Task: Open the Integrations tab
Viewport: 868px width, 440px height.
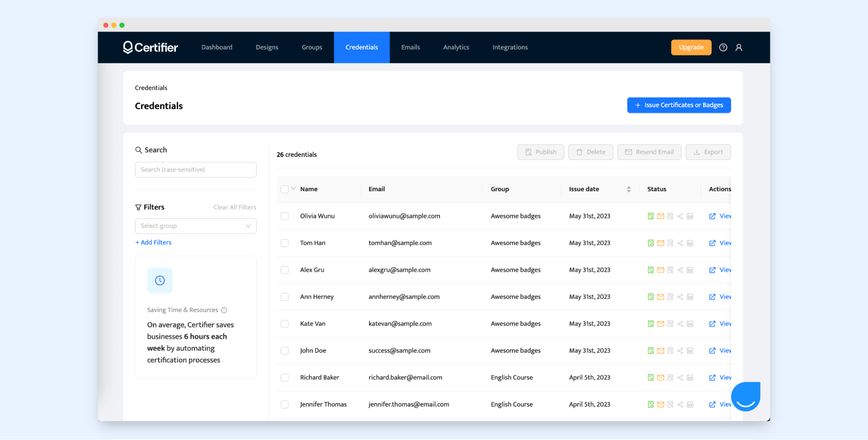Action: pyautogui.click(x=510, y=47)
